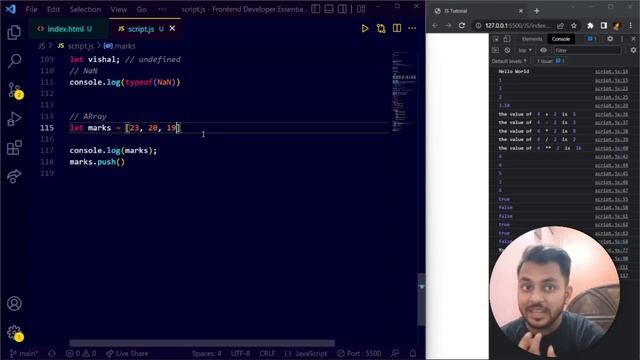
Task: Click the main branch in status bar
Action: pos(24,353)
